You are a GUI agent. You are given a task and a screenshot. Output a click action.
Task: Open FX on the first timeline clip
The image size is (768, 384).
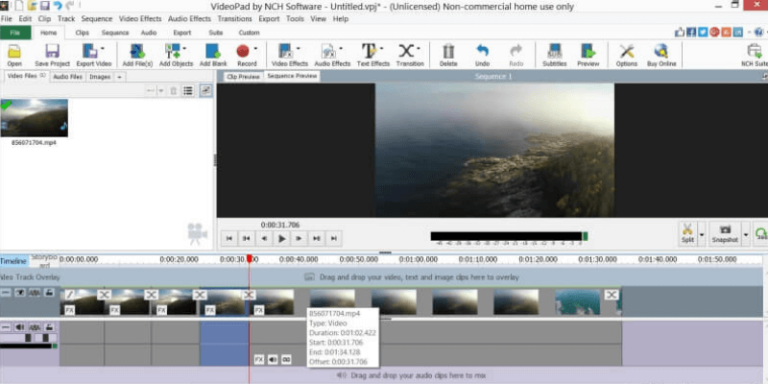[x=70, y=310]
